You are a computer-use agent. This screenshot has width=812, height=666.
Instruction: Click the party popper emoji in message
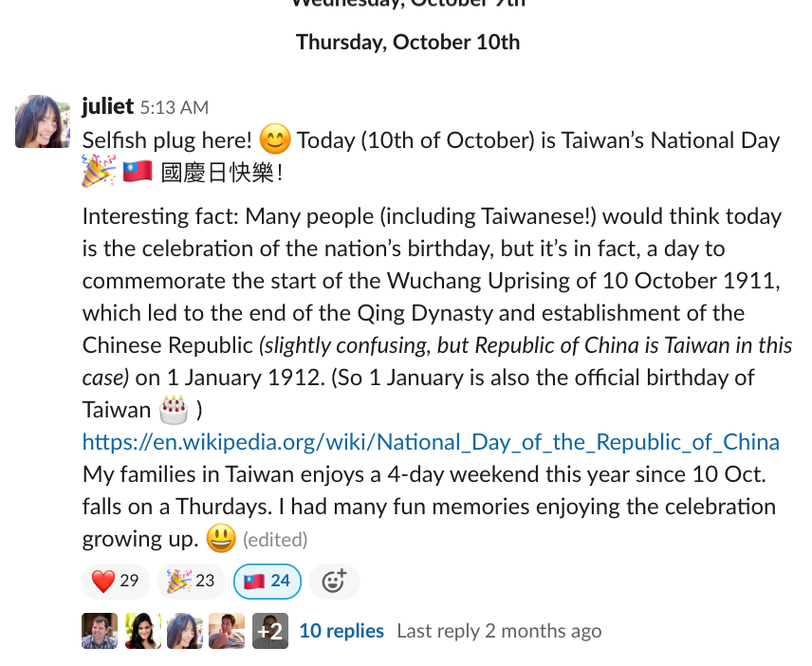[99, 171]
